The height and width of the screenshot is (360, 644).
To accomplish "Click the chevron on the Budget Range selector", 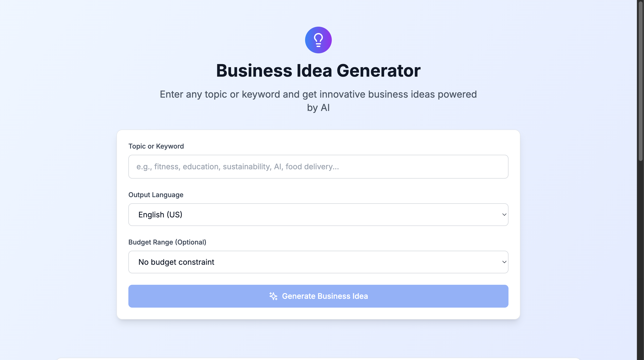I will (x=504, y=262).
